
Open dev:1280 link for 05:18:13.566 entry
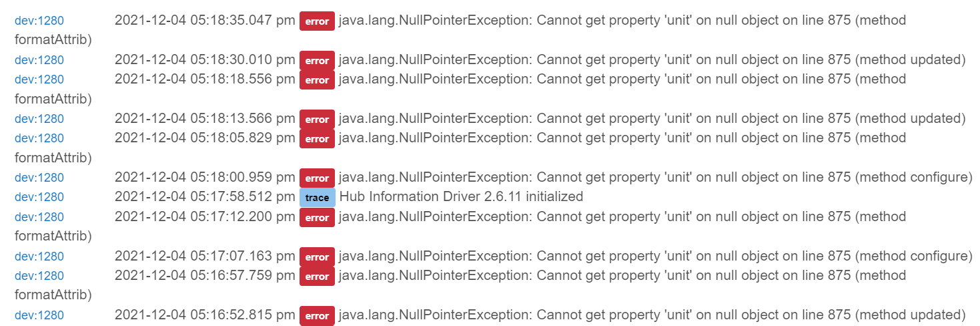(x=39, y=119)
